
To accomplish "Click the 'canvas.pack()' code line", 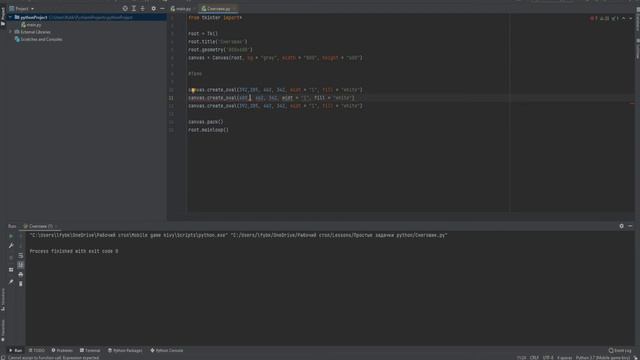I will tap(206, 122).
